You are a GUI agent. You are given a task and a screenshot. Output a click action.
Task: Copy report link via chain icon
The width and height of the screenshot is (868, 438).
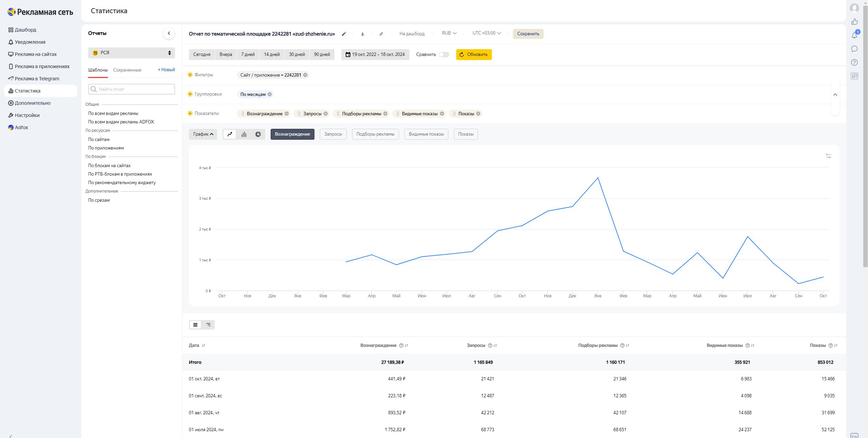(381, 34)
